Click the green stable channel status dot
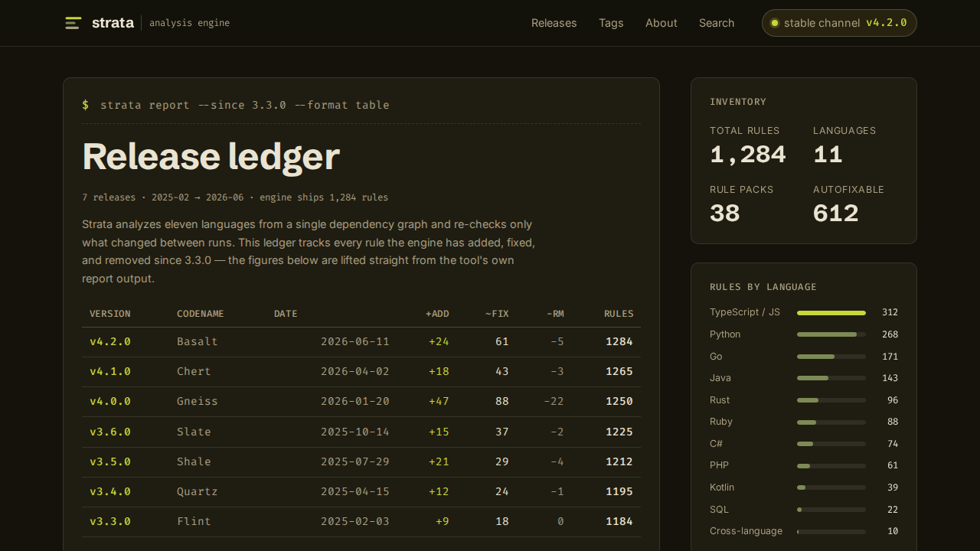980x551 pixels. (774, 23)
